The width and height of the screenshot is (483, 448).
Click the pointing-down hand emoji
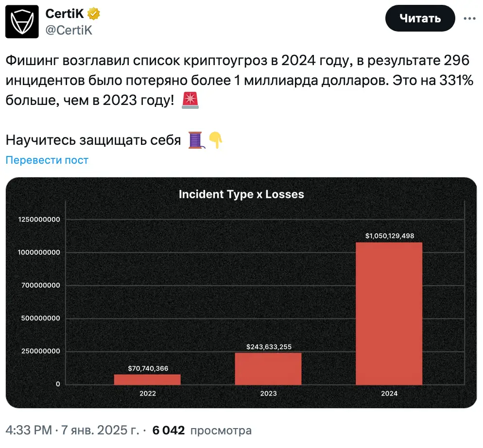pyautogui.click(x=216, y=140)
